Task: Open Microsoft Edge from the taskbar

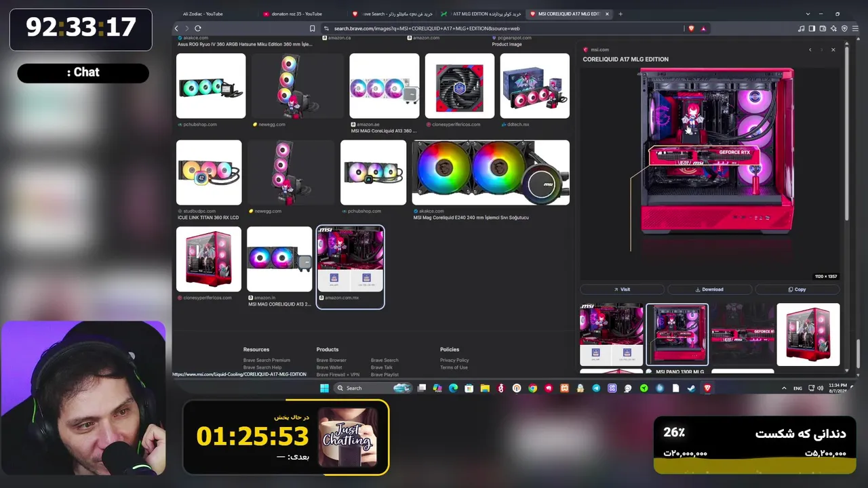Action: tap(454, 388)
